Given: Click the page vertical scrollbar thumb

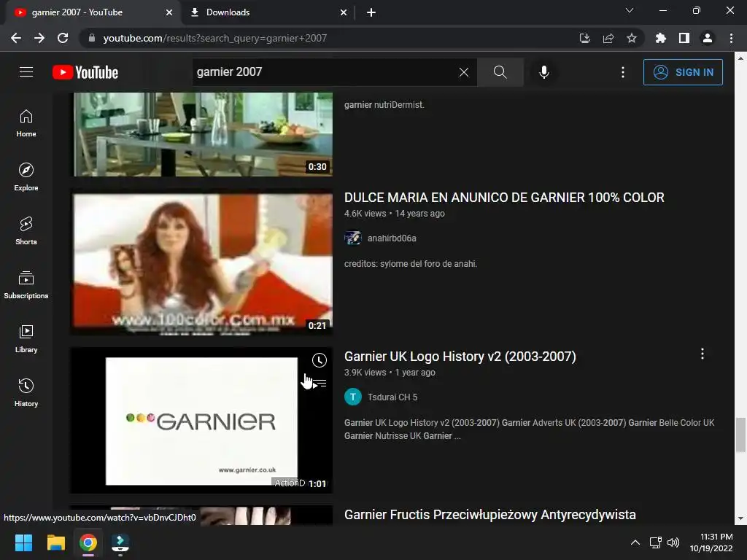Looking at the screenshot, I should click(740, 435).
